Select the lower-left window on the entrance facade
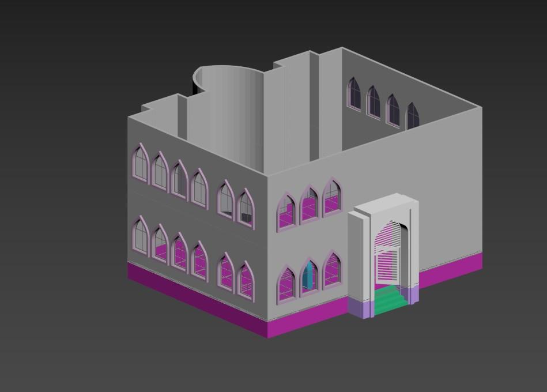Screen dimensions: 547x392 286,284
